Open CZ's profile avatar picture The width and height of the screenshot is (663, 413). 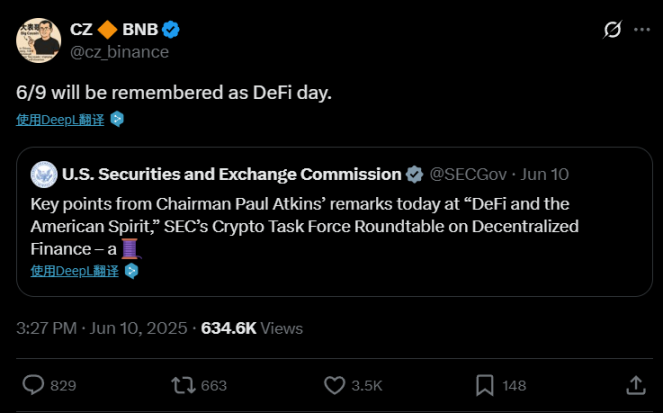coord(40,38)
